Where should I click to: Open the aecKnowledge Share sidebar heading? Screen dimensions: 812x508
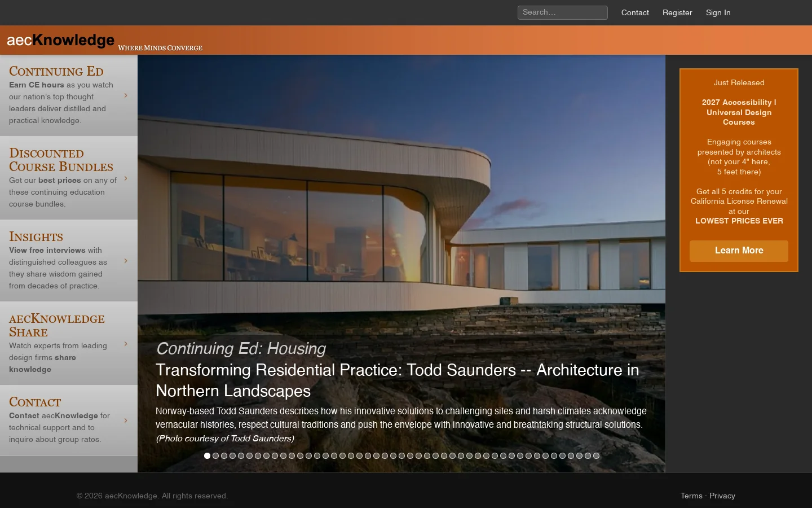tap(57, 325)
